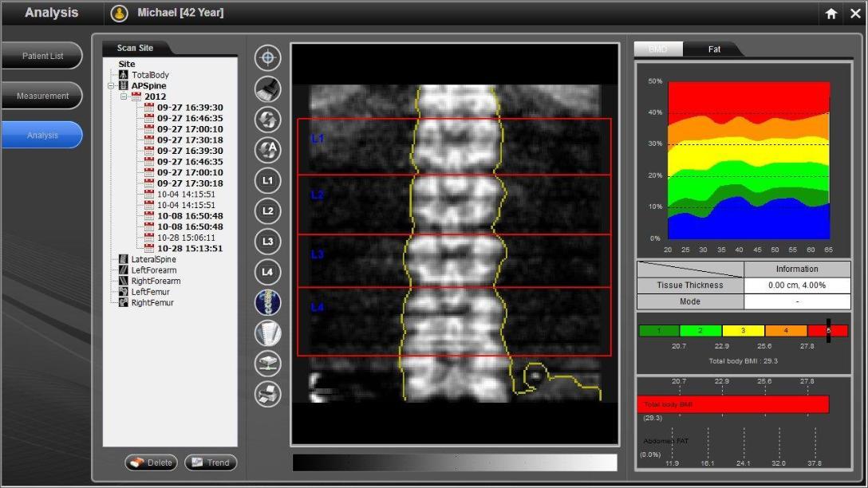Screen dimensions: 868x488
Task: Open the spine analysis icon
Action: click(x=267, y=303)
